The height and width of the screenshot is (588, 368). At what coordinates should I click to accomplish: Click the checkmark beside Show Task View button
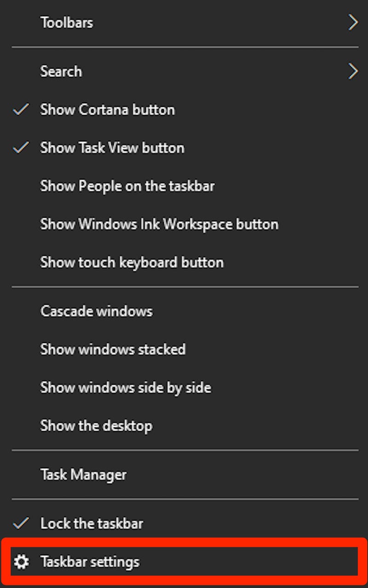point(21,147)
